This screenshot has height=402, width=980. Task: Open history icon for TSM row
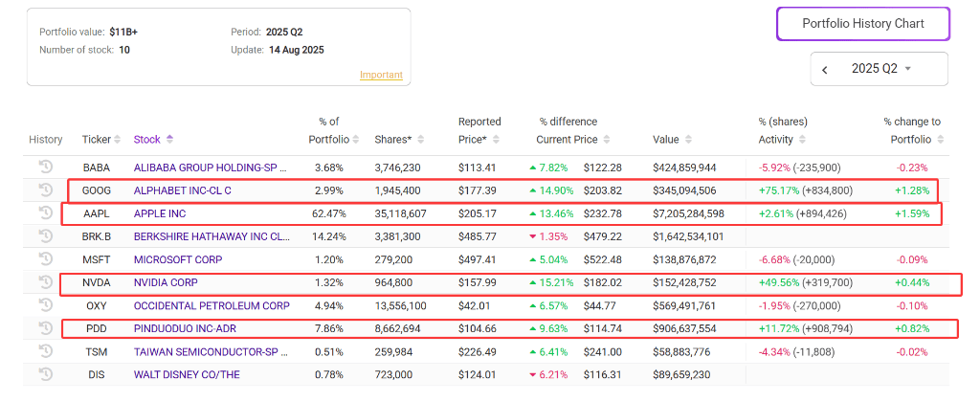pyautogui.click(x=45, y=351)
